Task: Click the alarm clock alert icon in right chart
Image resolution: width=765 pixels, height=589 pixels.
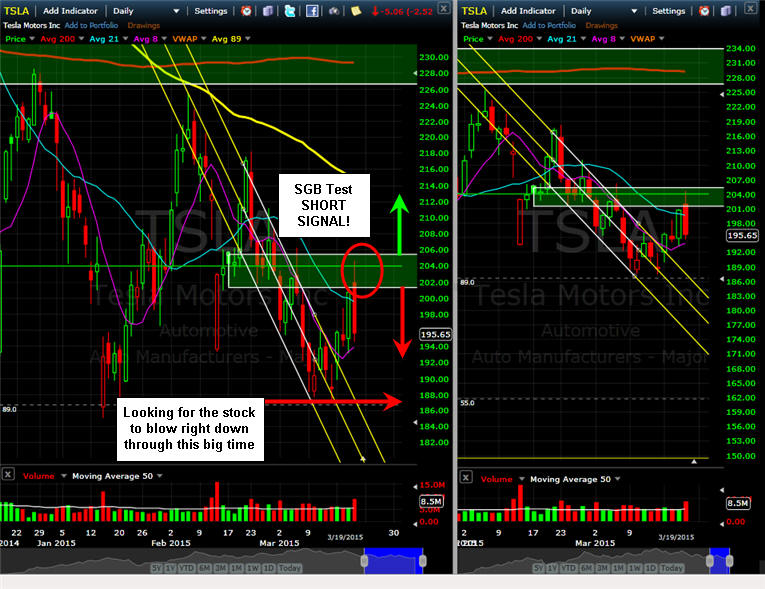Action: pyautogui.click(x=704, y=11)
